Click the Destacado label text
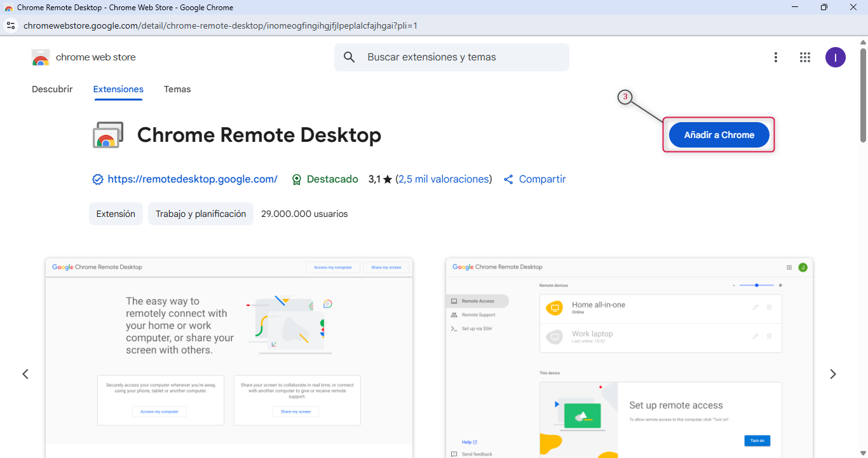 332,179
